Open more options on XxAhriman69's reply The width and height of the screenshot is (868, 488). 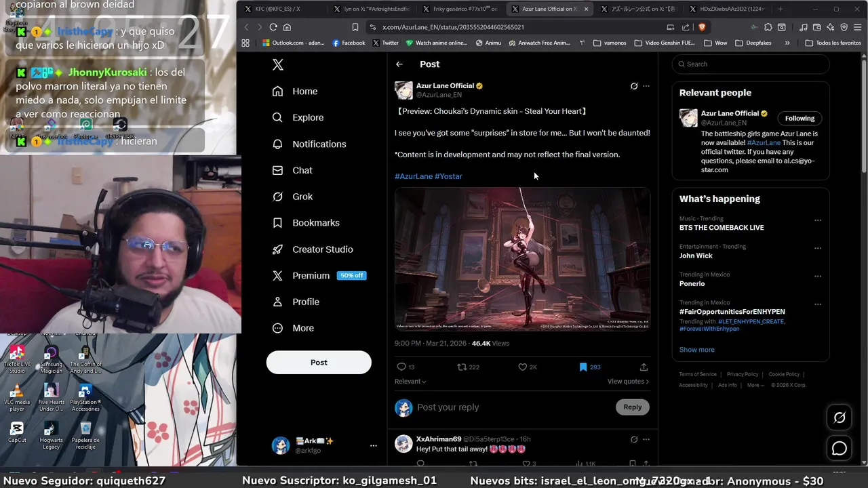coord(646,439)
